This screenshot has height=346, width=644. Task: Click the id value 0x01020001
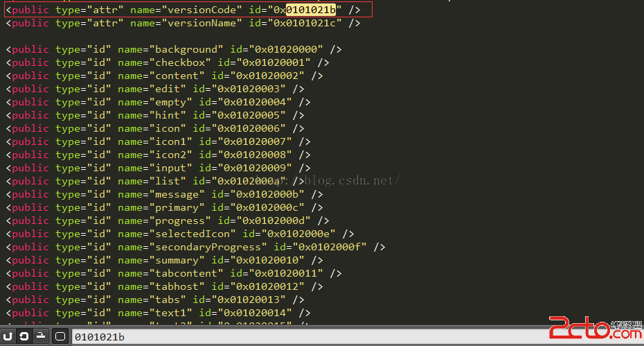(274, 62)
